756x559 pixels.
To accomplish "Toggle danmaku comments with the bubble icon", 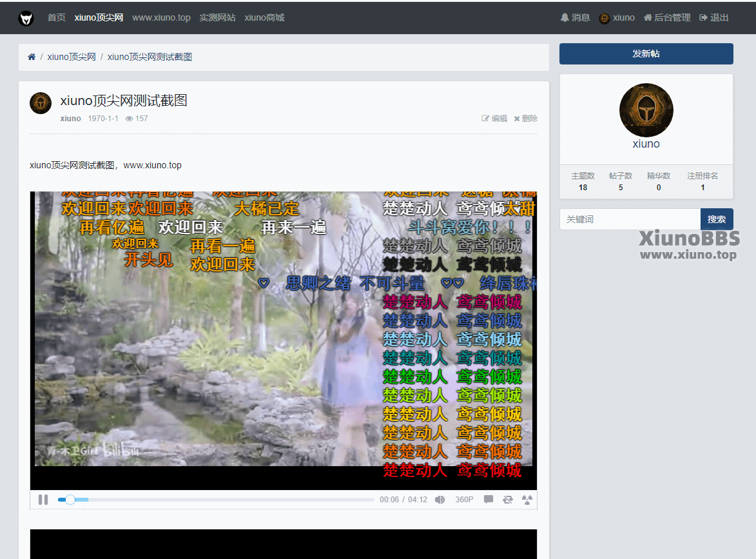I will click(x=489, y=499).
